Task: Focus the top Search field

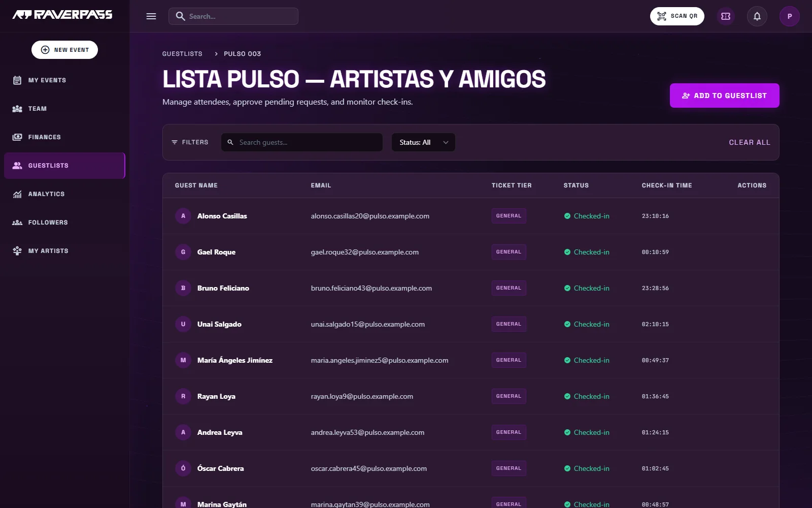Action: point(233,16)
